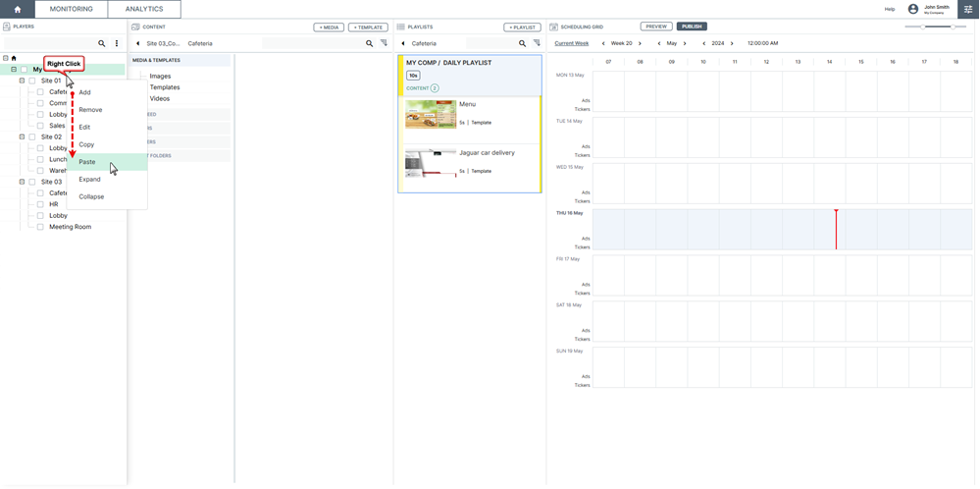Image resolution: width=980 pixels, height=489 pixels.
Task: Click the right handle of the zoom slider
Action: [954, 27]
